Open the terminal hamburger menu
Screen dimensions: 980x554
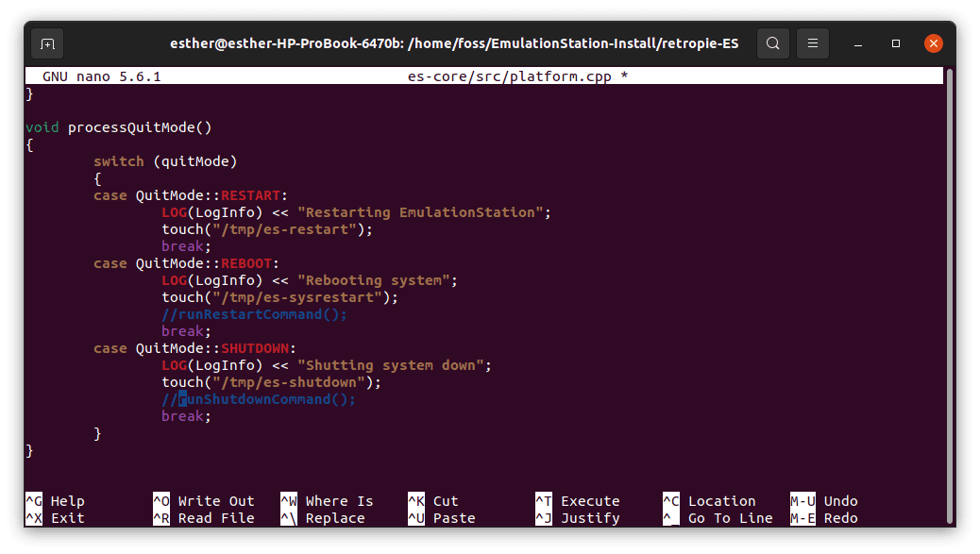click(811, 43)
